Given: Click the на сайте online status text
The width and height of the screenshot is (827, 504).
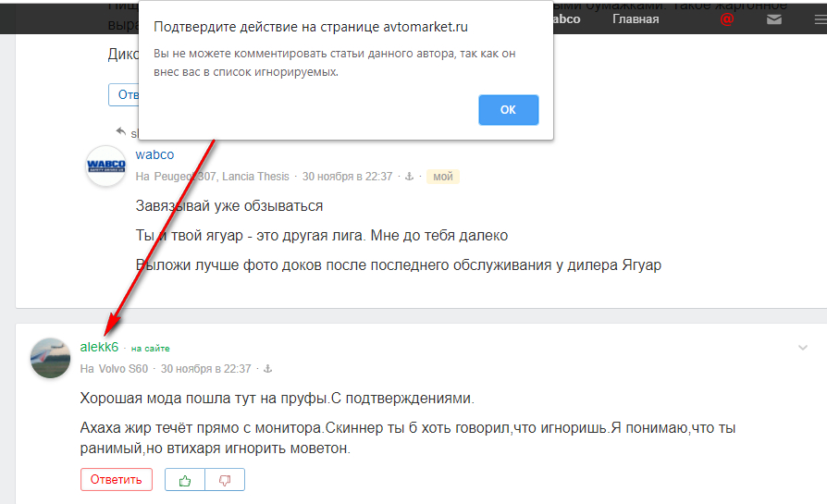Looking at the screenshot, I should tap(150, 349).
